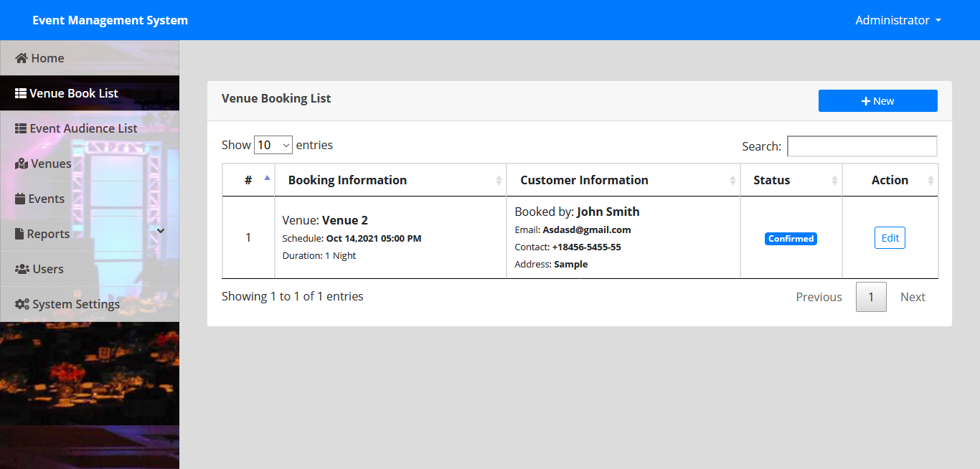Viewport: 980px width, 469px height.
Task: Open Event Audience List menu item
Action: (x=90, y=128)
